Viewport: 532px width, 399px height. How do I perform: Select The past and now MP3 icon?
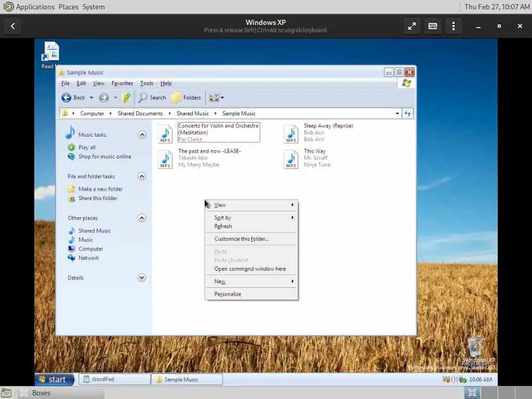(165, 159)
